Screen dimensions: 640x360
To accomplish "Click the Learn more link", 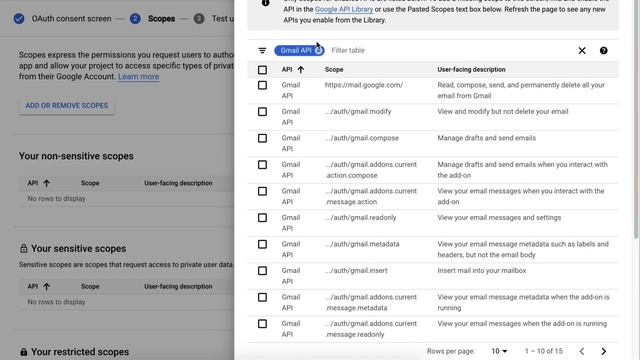I will [x=138, y=77].
